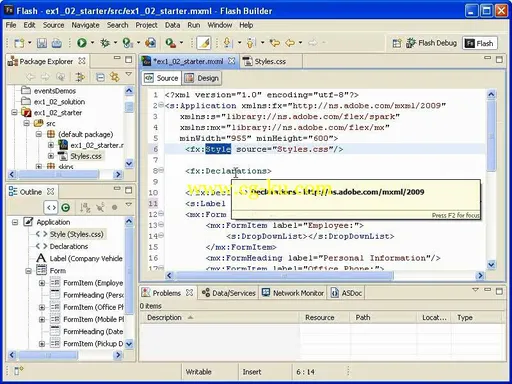Click Previous Annotation arrow icon

click(251, 43)
